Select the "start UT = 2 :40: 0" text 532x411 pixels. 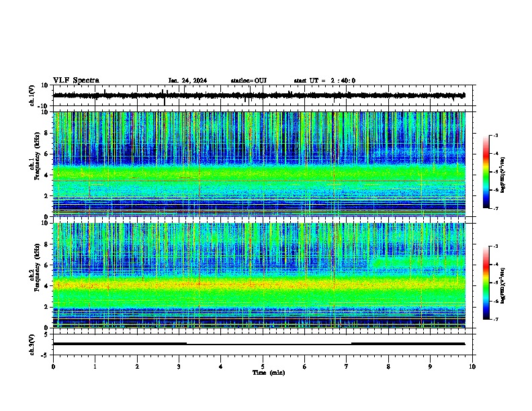(x=324, y=81)
